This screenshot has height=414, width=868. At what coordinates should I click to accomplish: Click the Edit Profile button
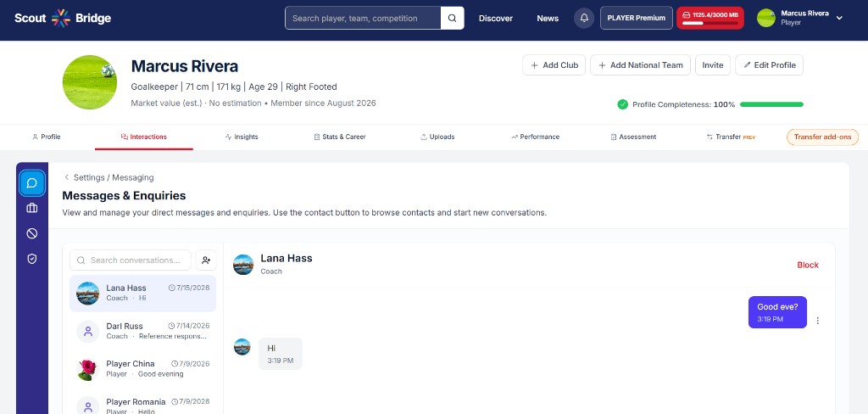coord(769,64)
